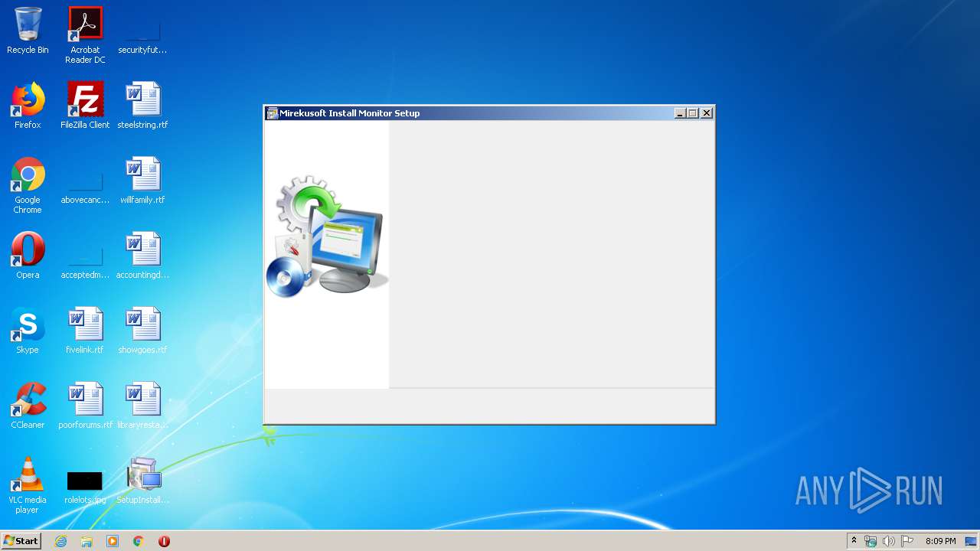Viewport: 980px width, 551px height.
Task: Open Skype desktop shortcut
Action: pyautogui.click(x=28, y=331)
